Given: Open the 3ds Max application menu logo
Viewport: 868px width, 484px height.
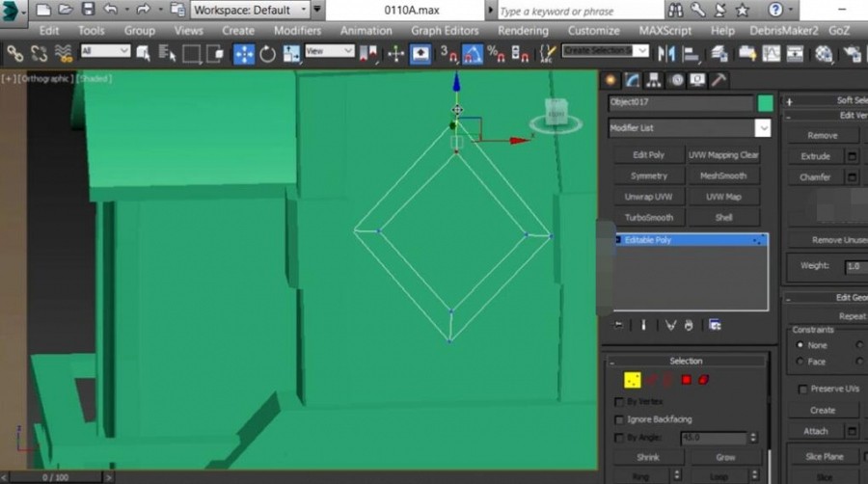Looking at the screenshot, I should click(x=11, y=10).
